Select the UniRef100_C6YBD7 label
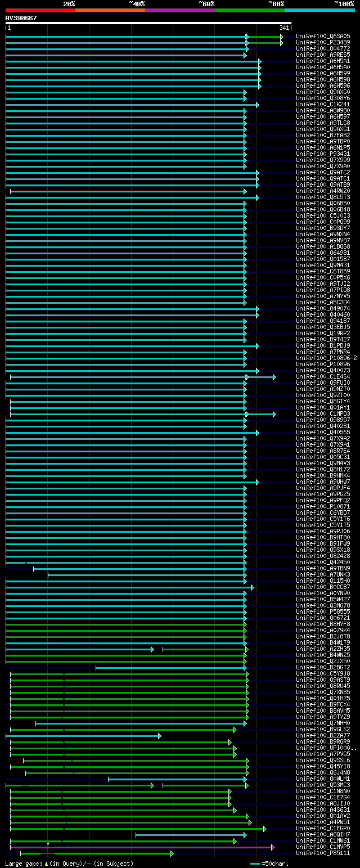Viewport: 360px width, 868px height. pos(323,512)
